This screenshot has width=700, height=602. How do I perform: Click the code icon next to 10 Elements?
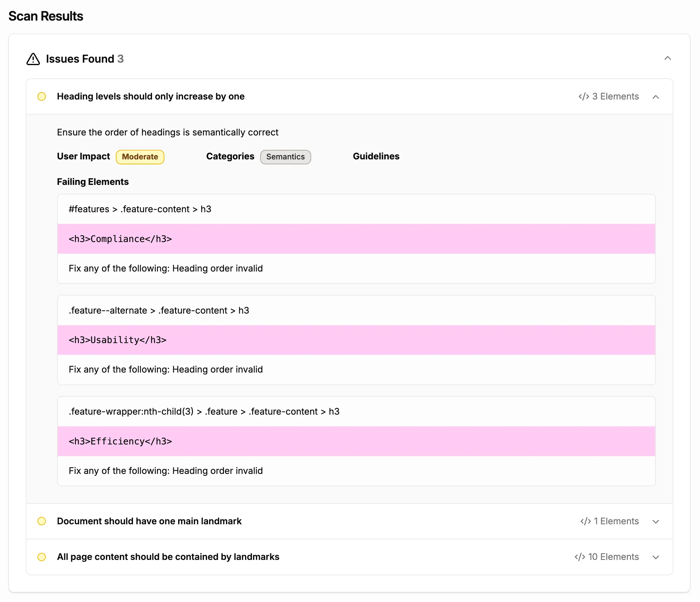pyautogui.click(x=581, y=557)
